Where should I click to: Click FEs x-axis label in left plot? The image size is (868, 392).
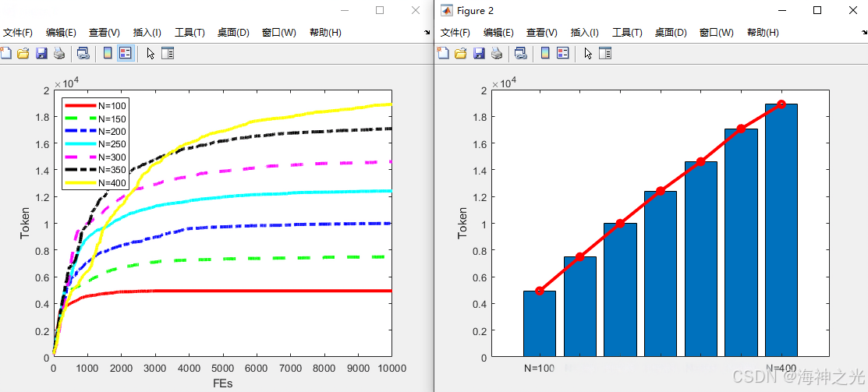[x=222, y=383]
